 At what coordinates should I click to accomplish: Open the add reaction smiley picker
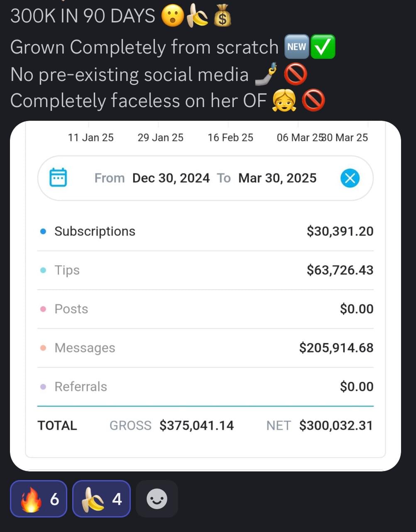[157, 499]
